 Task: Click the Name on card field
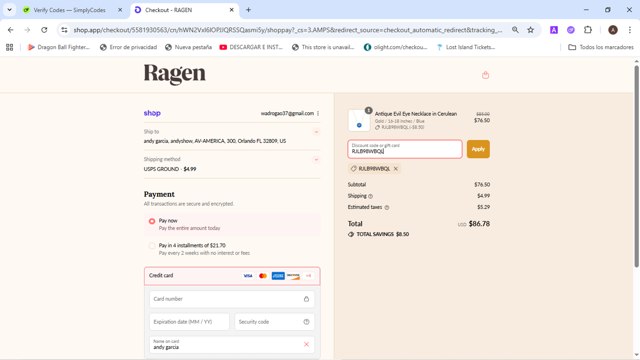[231, 344]
